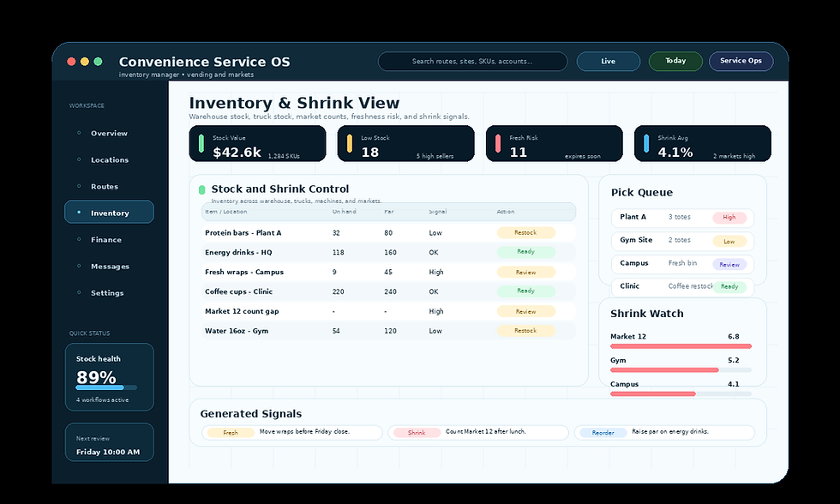The height and width of the screenshot is (504, 840).
Task: Select the Fresh wraps - Campus row name
Action: coord(244,272)
